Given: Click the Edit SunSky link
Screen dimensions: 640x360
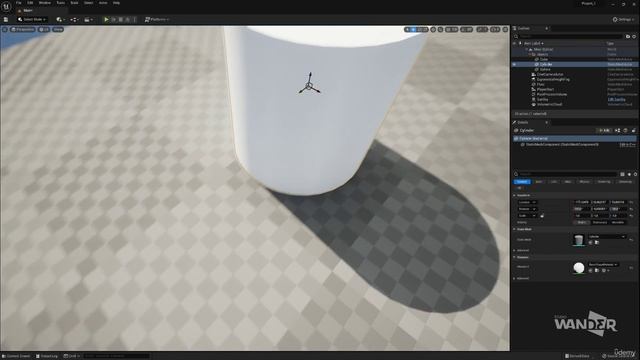Looking at the screenshot, I should click(616, 99).
